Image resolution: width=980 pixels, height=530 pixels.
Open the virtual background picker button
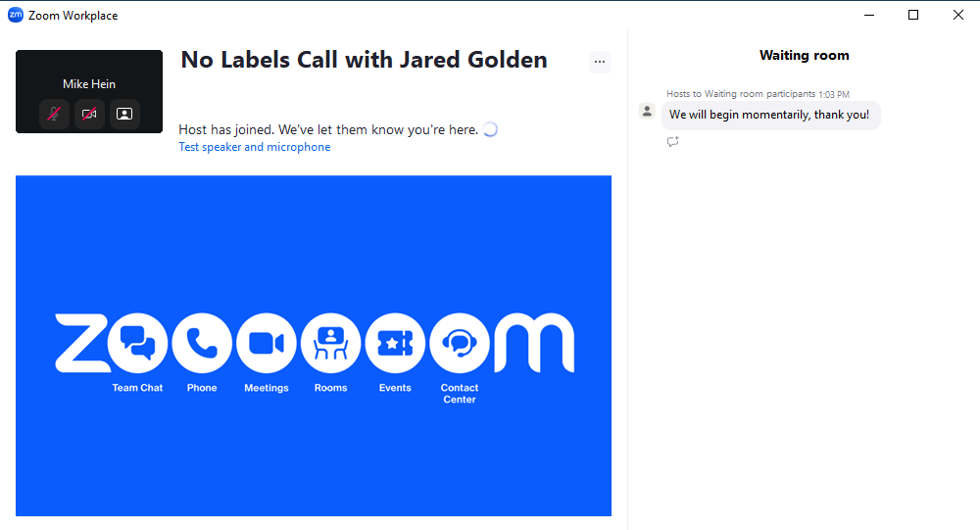coord(124,114)
